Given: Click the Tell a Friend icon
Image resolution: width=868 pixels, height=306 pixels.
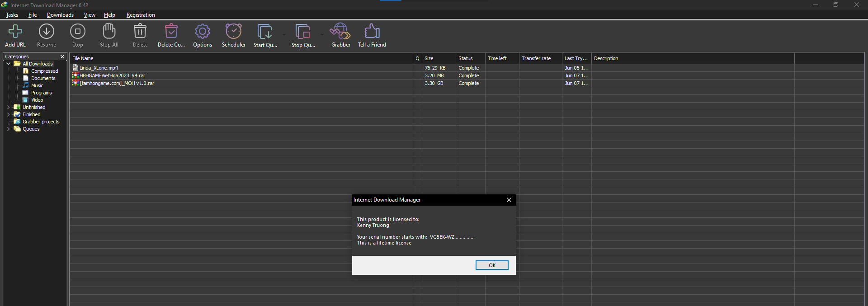Looking at the screenshot, I should point(372,31).
